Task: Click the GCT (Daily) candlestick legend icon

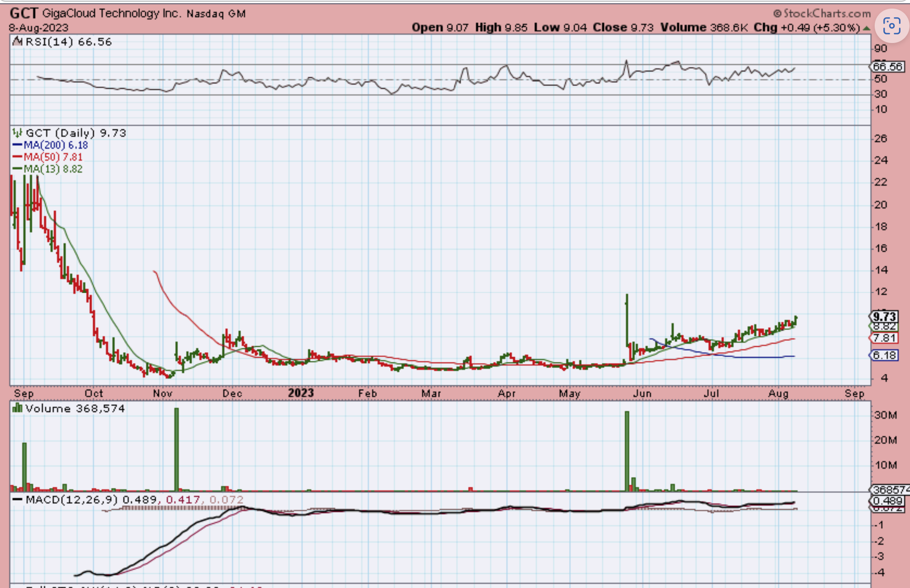Action: (x=17, y=133)
